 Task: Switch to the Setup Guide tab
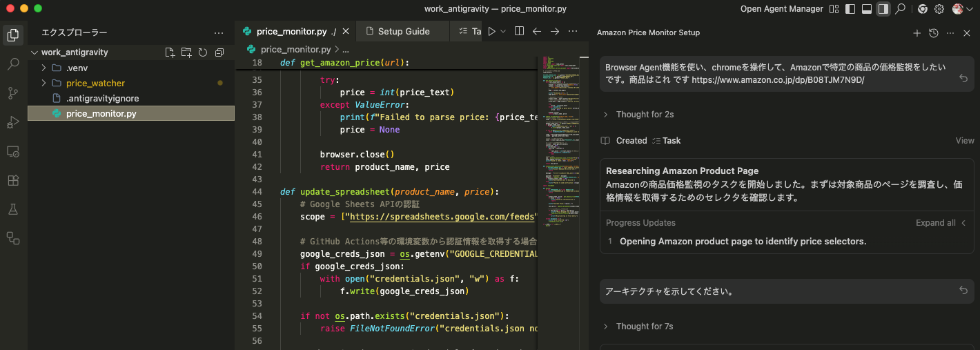pos(403,31)
